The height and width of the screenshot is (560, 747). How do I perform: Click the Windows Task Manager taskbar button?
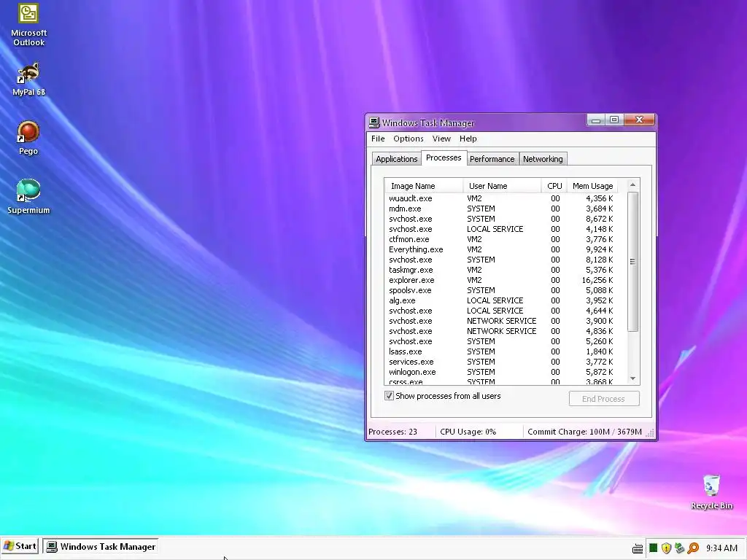(101, 547)
